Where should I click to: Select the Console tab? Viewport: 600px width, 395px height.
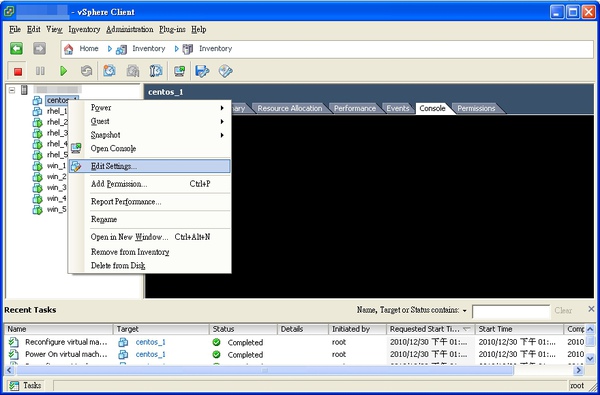click(x=432, y=108)
